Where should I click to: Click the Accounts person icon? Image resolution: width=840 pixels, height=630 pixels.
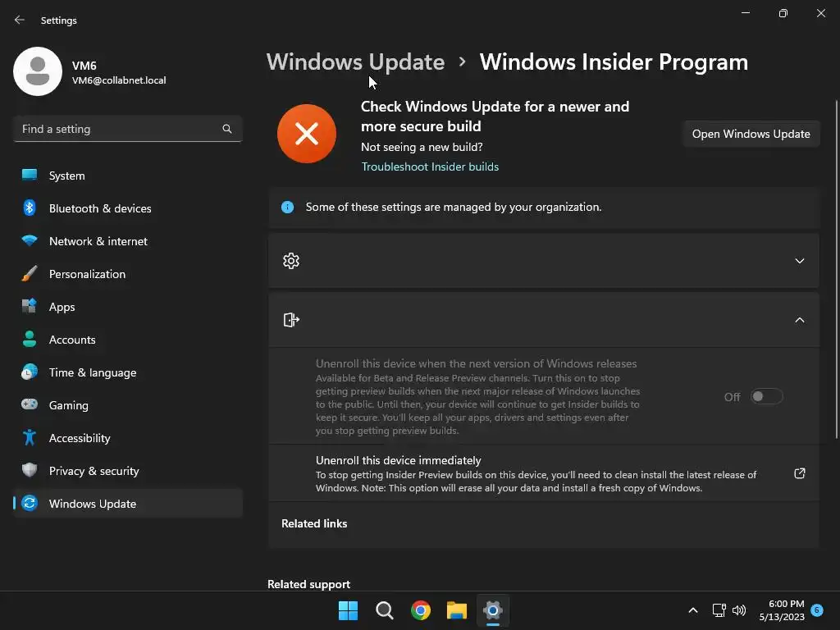tap(30, 339)
